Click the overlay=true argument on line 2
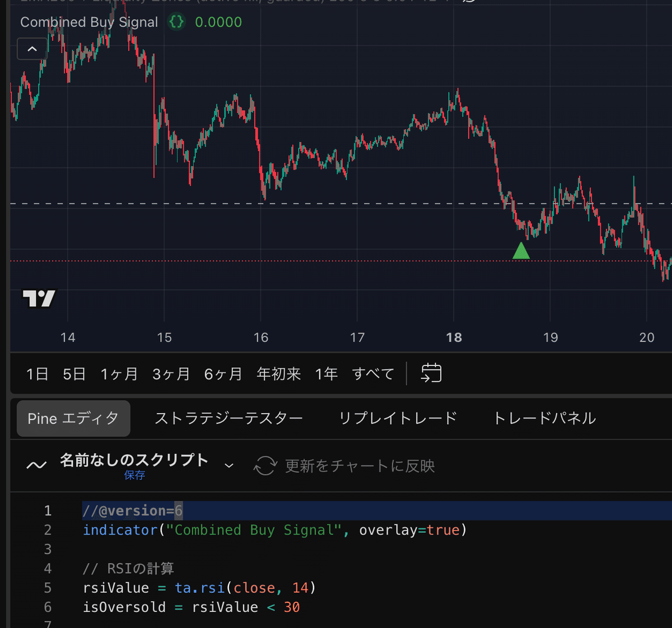This screenshot has width=672, height=628. (x=409, y=530)
